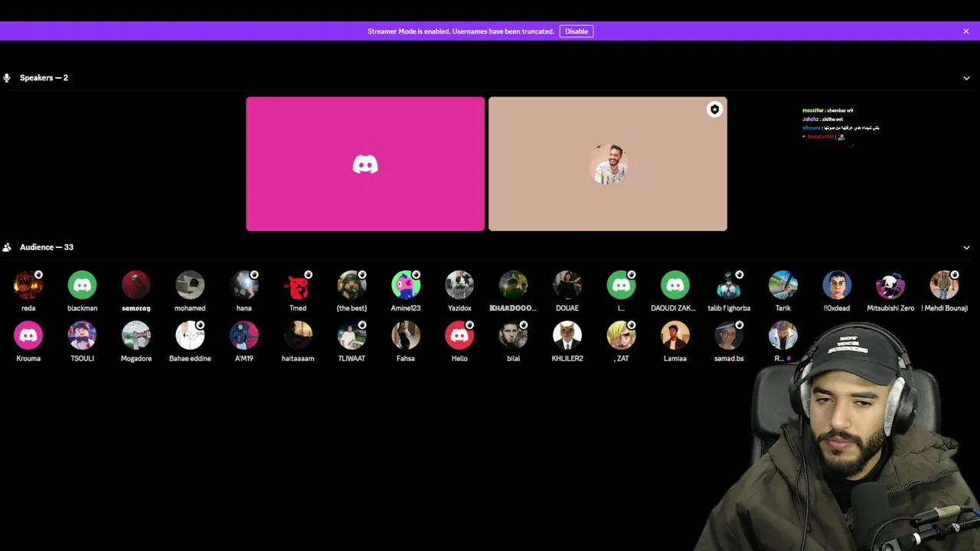
Task: Open mohamed's audience avatar
Action: coord(190,285)
